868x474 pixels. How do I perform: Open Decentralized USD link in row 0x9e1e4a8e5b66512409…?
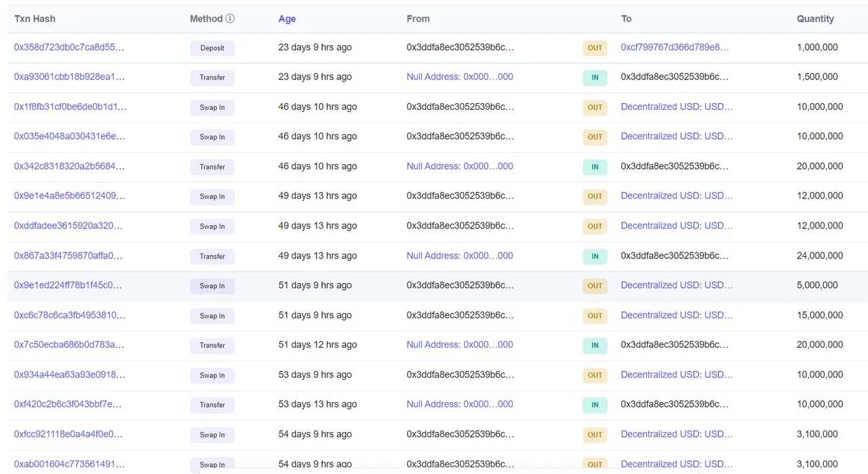point(677,196)
